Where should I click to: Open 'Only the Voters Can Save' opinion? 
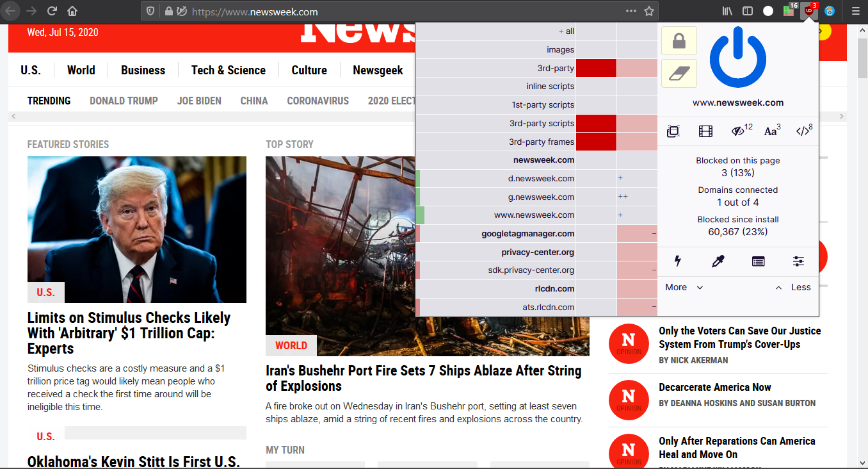pos(740,338)
